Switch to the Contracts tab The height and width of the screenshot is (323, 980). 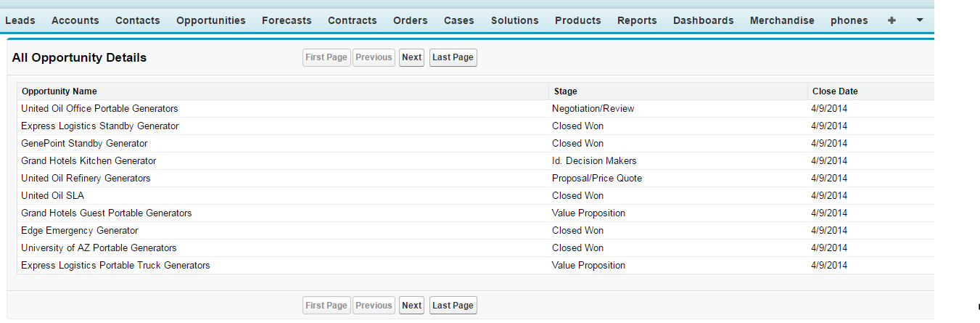click(x=353, y=20)
